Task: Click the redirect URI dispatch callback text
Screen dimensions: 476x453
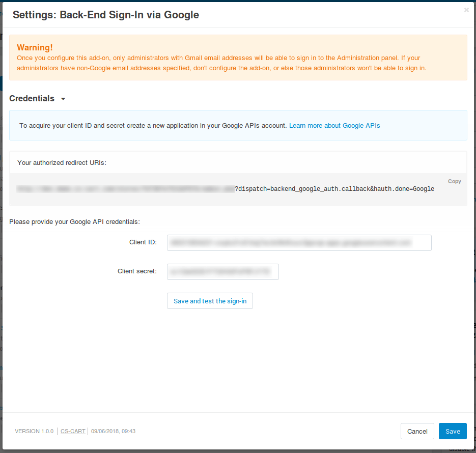Action: click(x=334, y=189)
